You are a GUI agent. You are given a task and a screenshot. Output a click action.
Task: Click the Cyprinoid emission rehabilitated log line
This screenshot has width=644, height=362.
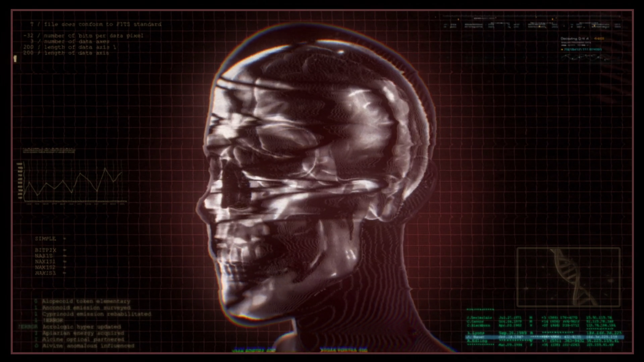pyautogui.click(x=96, y=314)
